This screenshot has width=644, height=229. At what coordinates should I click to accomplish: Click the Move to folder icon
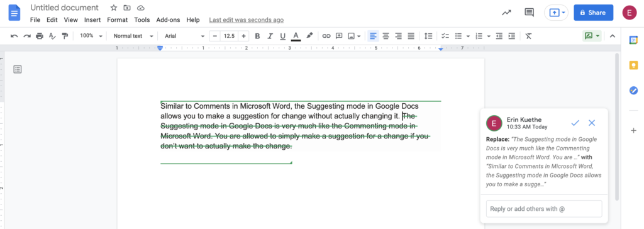point(127,8)
